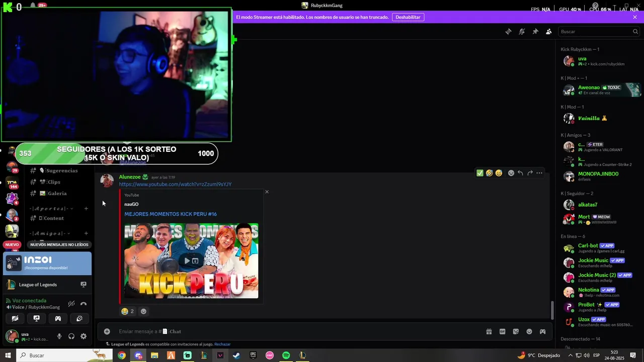Click attach file plus button

click(107, 331)
